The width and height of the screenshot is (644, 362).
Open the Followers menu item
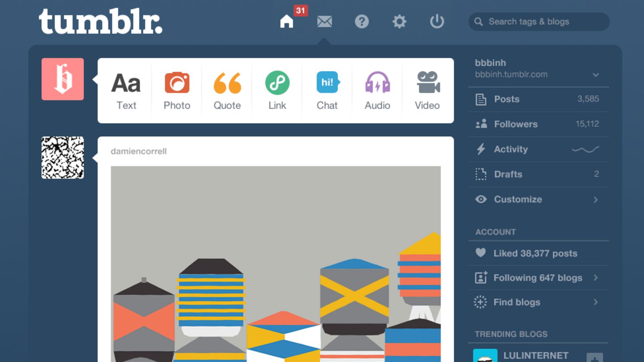coord(538,124)
